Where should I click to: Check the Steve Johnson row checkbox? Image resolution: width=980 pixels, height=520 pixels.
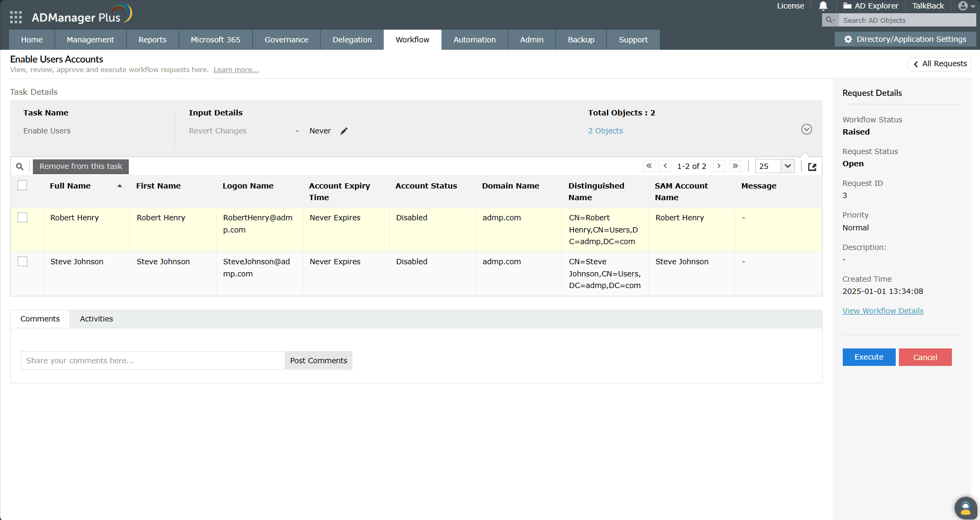point(22,261)
